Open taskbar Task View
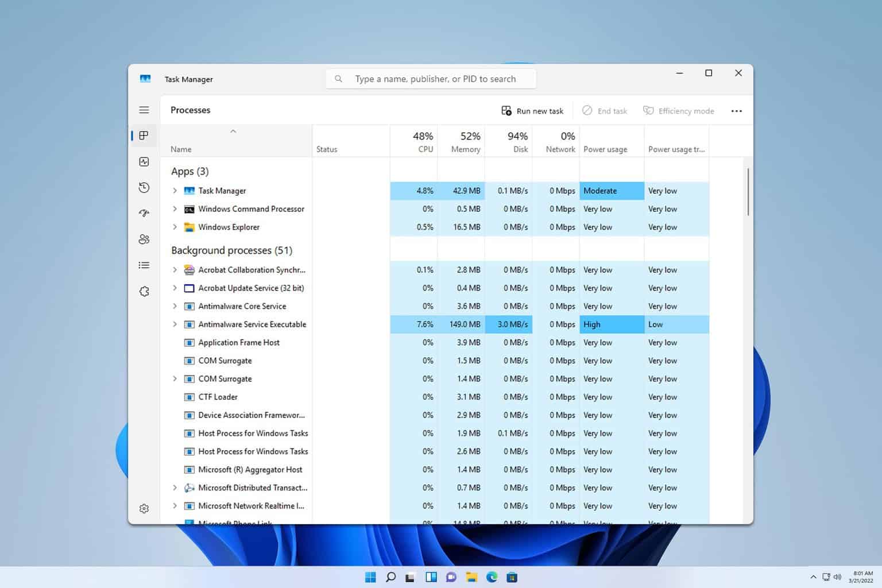 pyautogui.click(x=410, y=577)
